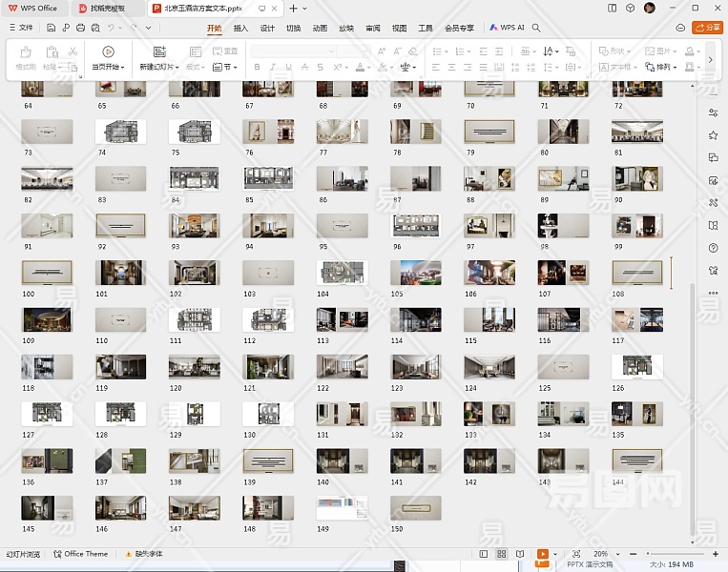Select slide 105 thumbnail
728x572 pixels.
(x=415, y=273)
